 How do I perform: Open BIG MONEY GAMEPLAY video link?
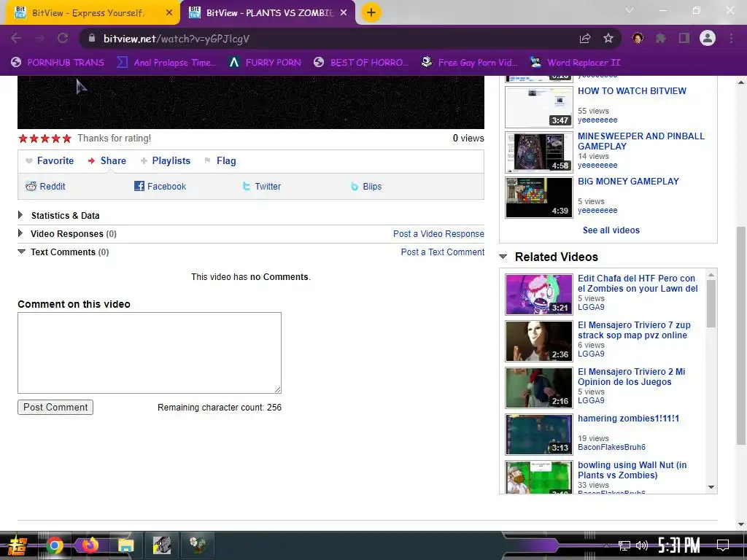628,182
